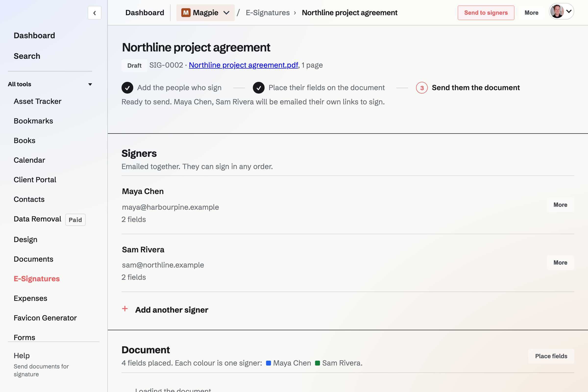Viewport: 588px width, 392px height.
Task: Collapse the sidebar with the chevron button
Action: 95,13
